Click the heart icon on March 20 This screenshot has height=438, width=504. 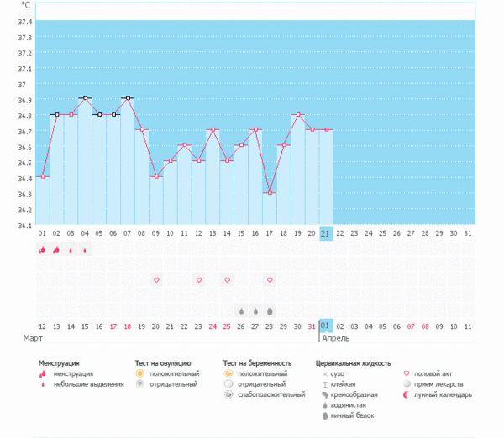[x=156, y=280]
